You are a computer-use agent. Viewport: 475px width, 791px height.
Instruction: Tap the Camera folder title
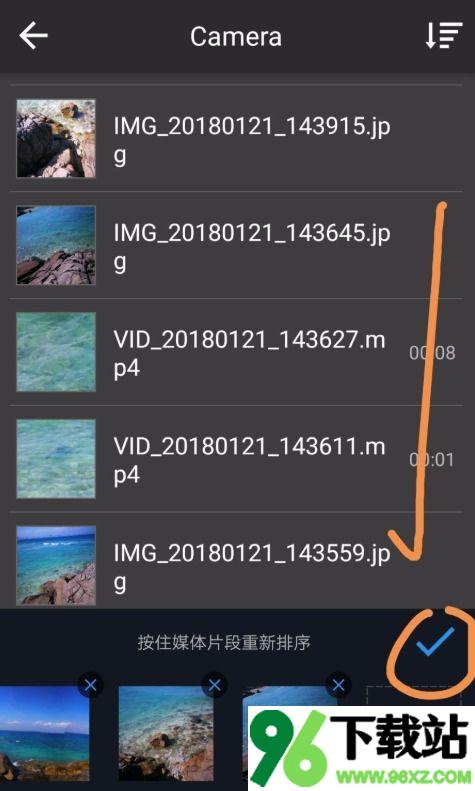pyautogui.click(x=236, y=36)
